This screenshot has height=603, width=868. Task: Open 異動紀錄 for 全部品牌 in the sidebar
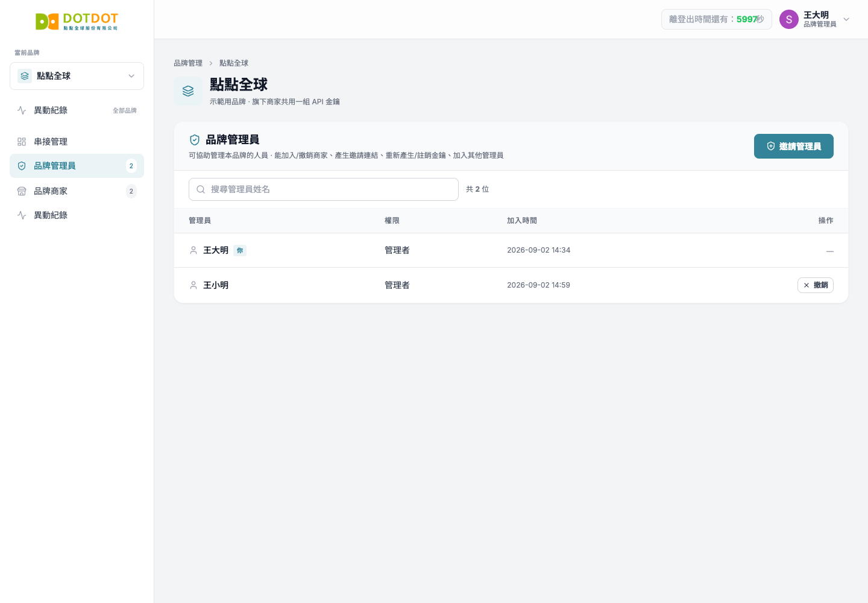click(x=77, y=110)
